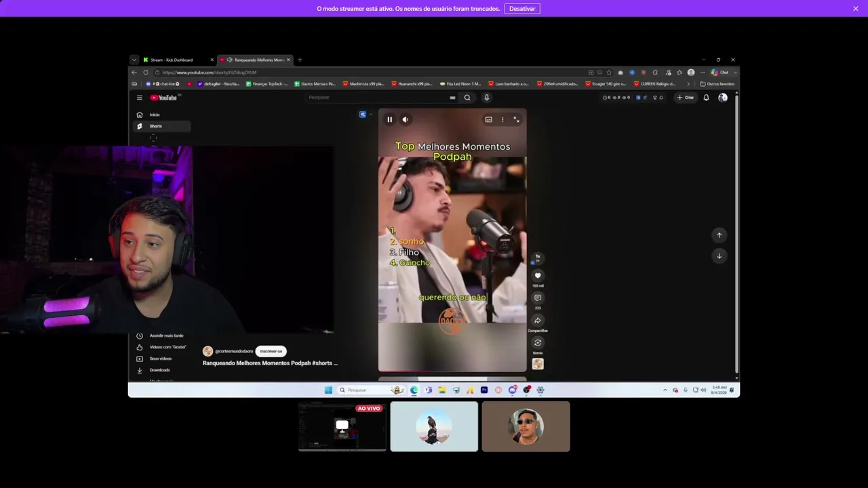Mute the Short's volume
The width and height of the screenshot is (868, 488).
(x=405, y=119)
